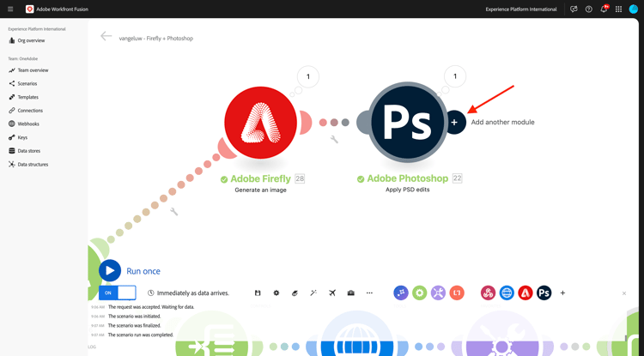Add the Adobe Firefly favorite module
Screen dimensions: 644x356
point(526,293)
